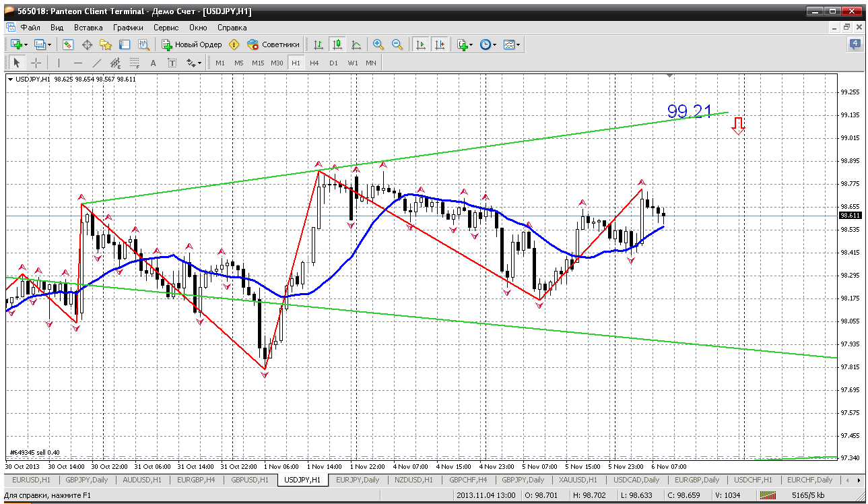868x504 pixels.
Task: Toggle Chart Shift
Action: point(440,44)
